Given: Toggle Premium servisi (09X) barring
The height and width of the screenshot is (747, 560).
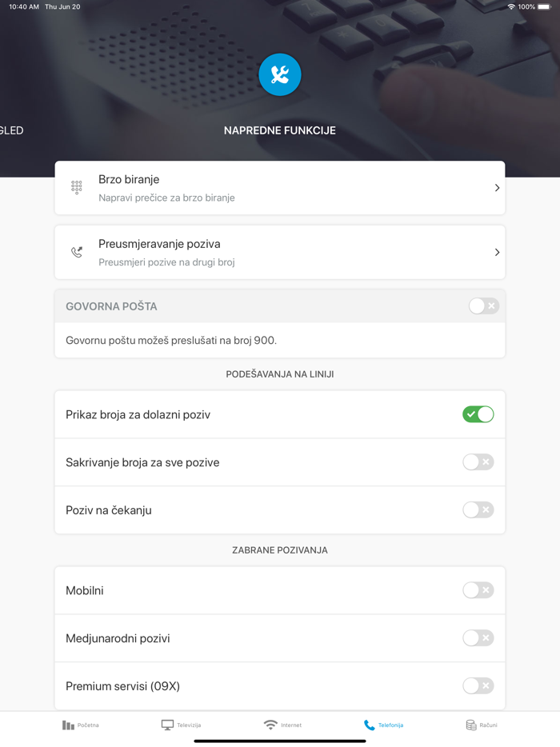Looking at the screenshot, I should pos(478,686).
